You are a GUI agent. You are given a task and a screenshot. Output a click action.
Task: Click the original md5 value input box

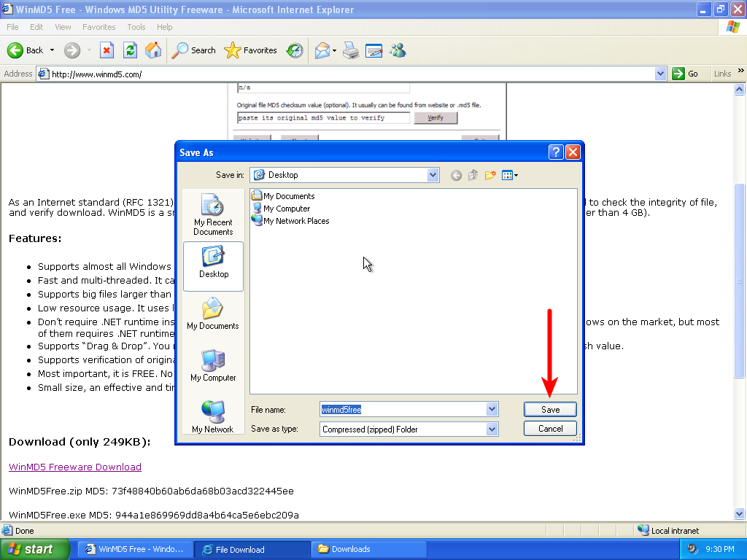tap(323, 117)
